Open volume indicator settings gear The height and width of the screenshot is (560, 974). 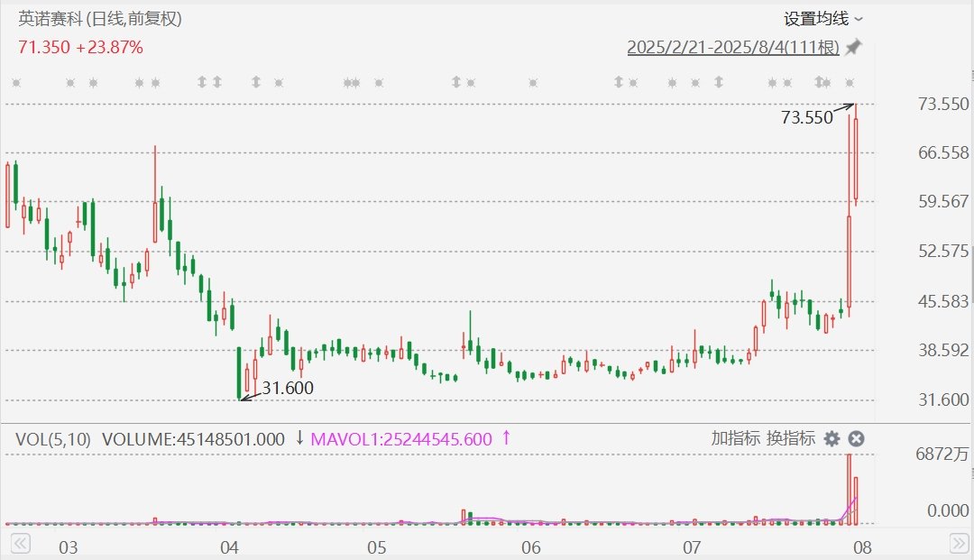pyautogui.click(x=832, y=439)
